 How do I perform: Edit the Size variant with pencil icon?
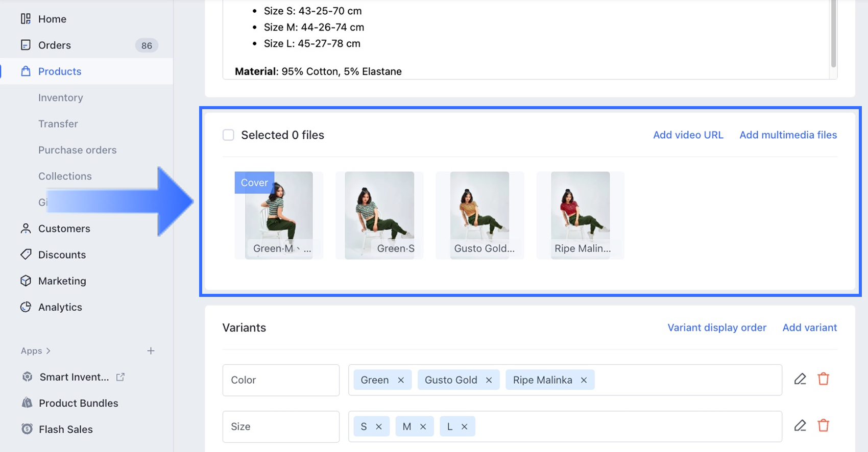(x=800, y=425)
